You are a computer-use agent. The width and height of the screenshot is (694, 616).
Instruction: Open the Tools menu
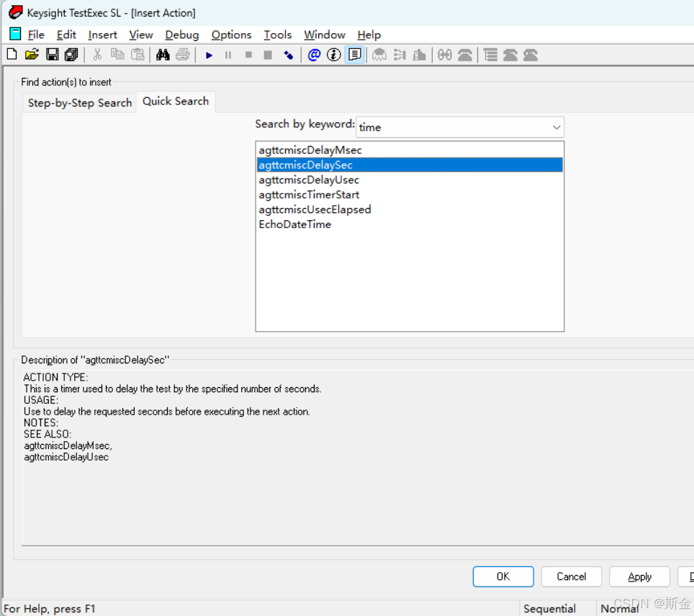click(x=277, y=35)
